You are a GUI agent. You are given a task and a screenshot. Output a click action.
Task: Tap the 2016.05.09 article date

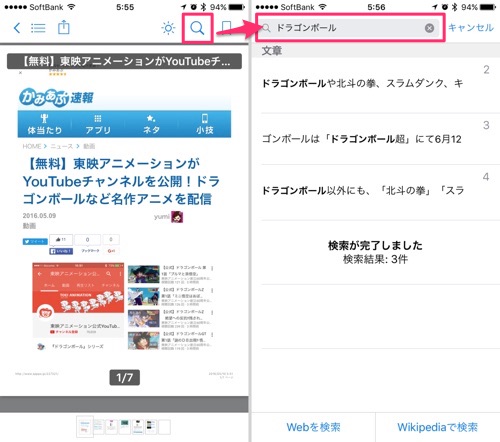[39, 216]
